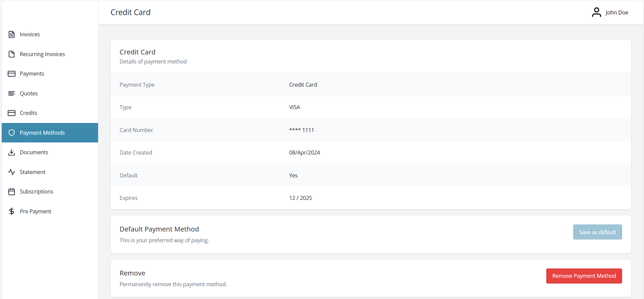Select the Pre Payment dollar icon

pyautogui.click(x=12, y=211)
